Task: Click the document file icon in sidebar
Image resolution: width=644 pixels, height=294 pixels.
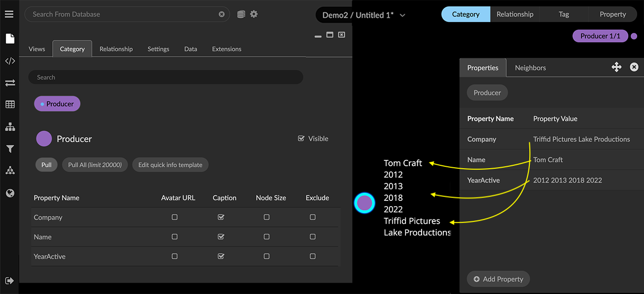Action: click(10, 39)
